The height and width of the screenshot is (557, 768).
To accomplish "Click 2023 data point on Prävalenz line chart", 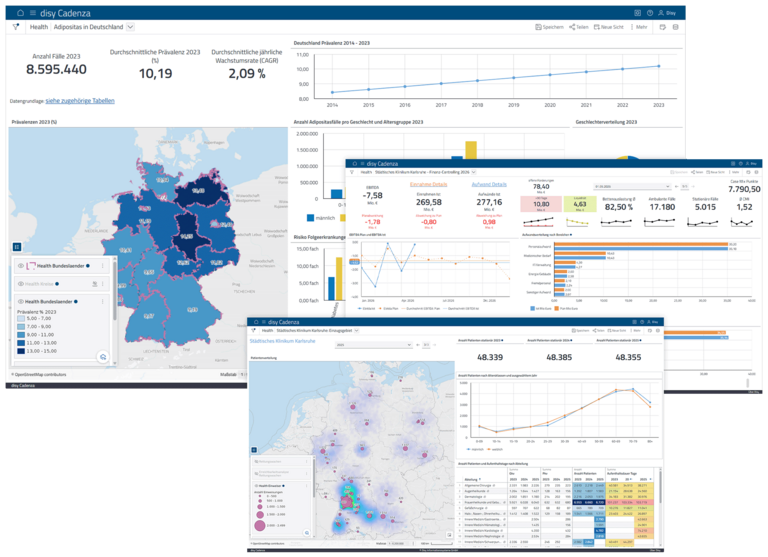I will [x=659, y=66].
